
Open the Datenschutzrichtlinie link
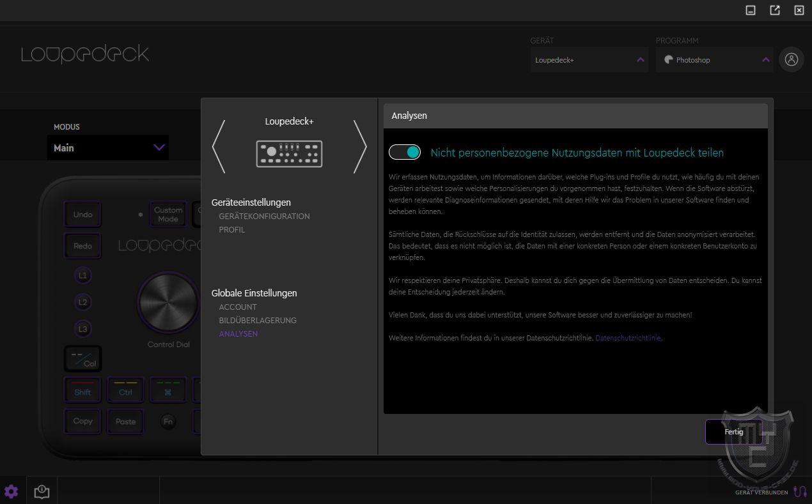pyautogui.click(x=628, y=338)
